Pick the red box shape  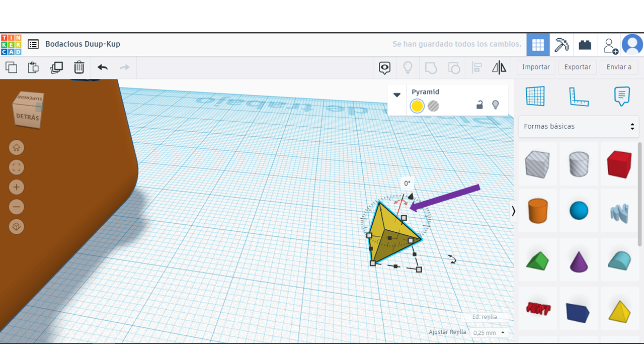coord(619,164)
